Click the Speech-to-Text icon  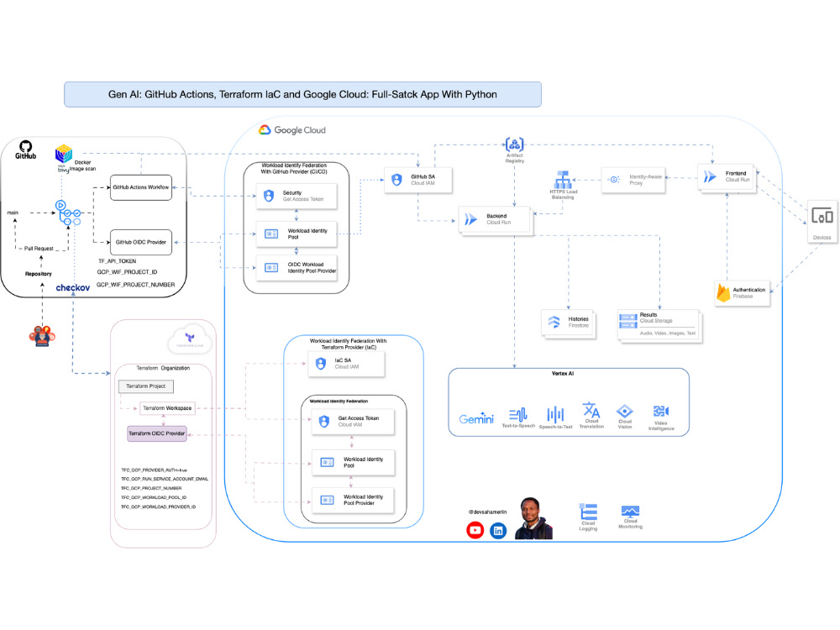tap(555, 415)
